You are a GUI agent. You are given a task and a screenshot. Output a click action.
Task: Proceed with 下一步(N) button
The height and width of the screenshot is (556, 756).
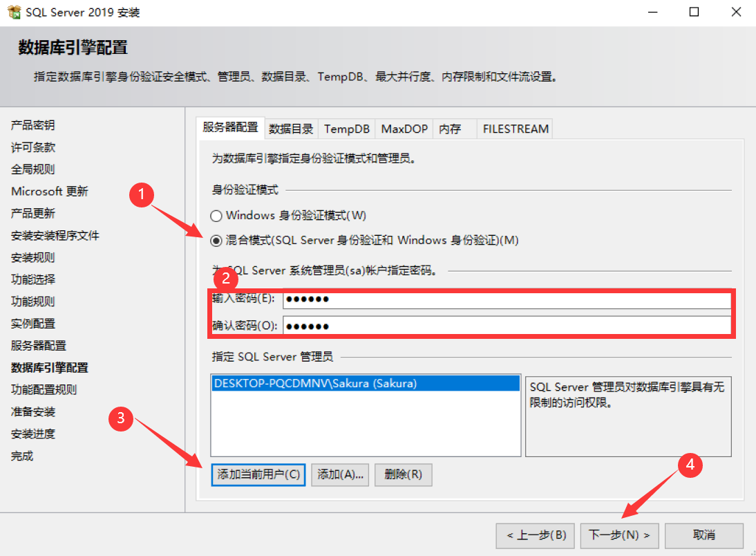(620, 535)
